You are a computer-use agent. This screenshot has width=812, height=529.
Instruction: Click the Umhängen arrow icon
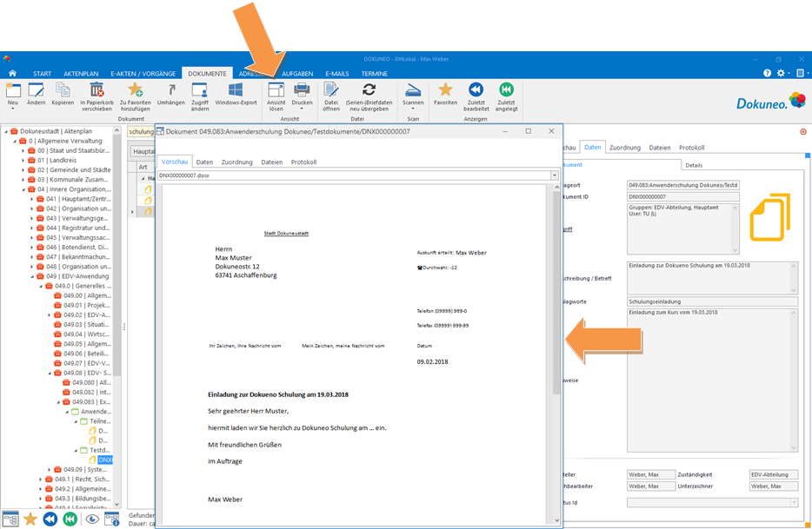[171, 90]
